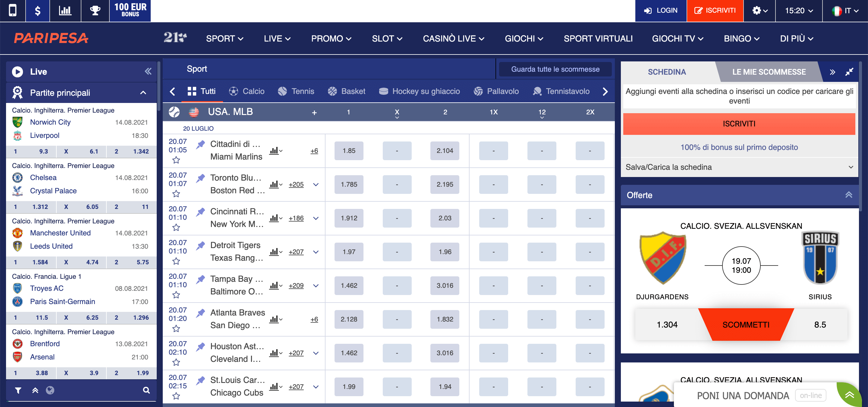
Task: Click ISCRIVITI in the top bar
Action: click(715, 11)
